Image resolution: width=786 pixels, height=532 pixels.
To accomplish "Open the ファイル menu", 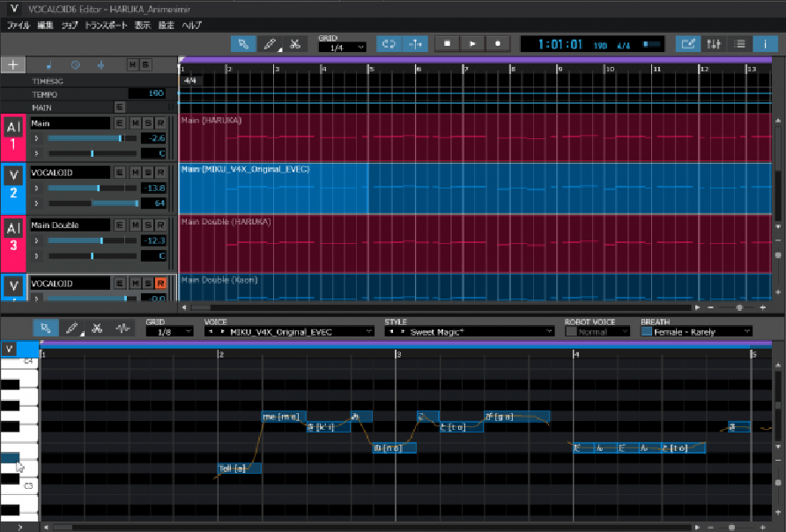I will click(x=18, y=25).
